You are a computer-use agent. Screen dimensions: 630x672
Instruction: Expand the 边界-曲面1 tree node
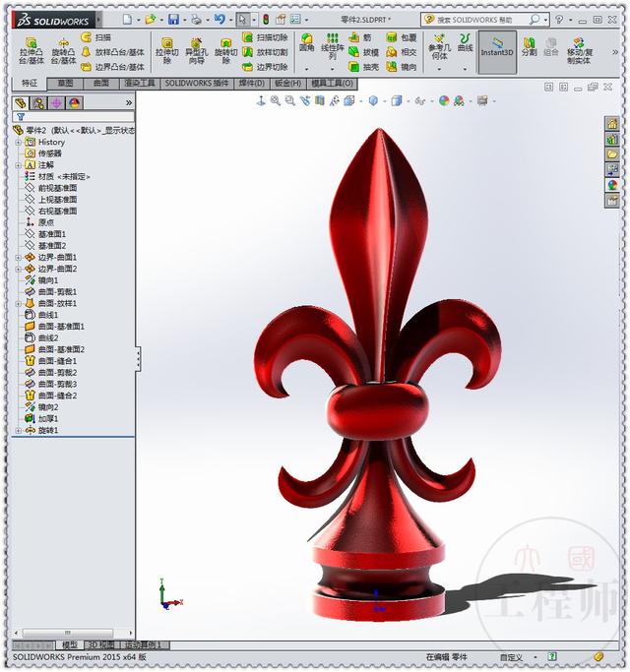(18, 258)
